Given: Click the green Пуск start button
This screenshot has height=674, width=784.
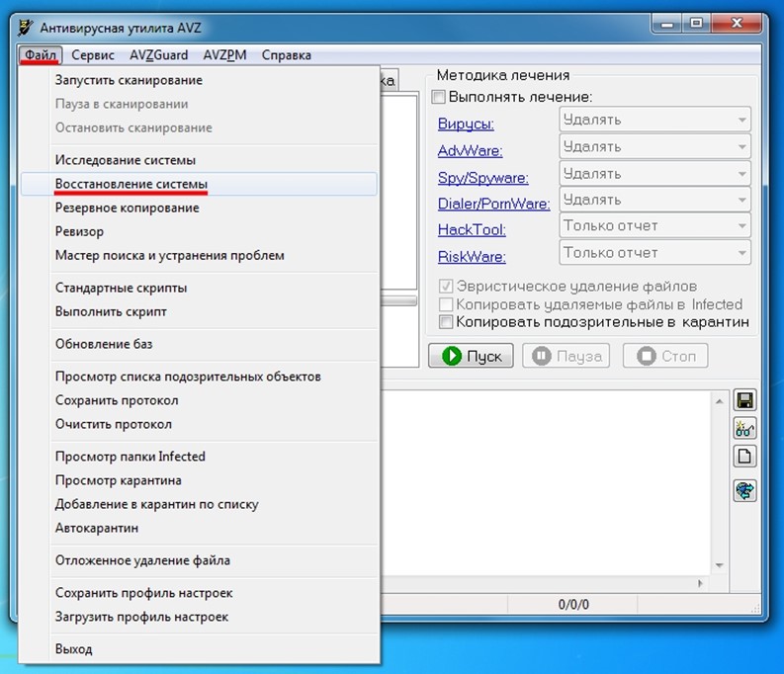Looking at the screenshot, I should (471, 356).
